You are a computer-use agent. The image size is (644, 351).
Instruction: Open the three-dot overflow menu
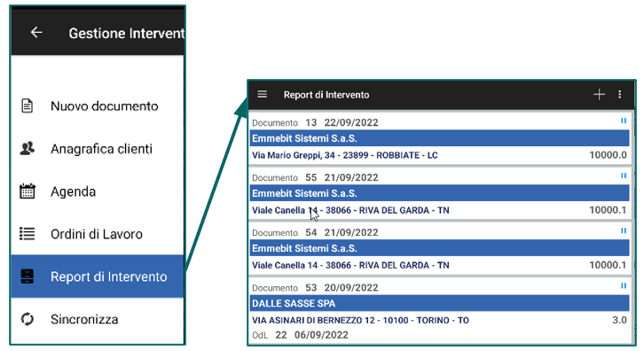click(x=620, y=95)
